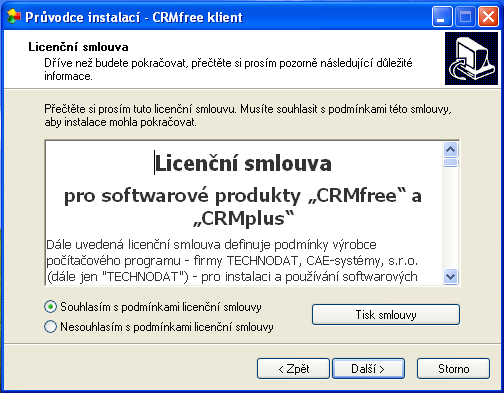This screenshot has height=393, width=504.
Task: Click the installer computer icon in header
Action: click(471, 59)
